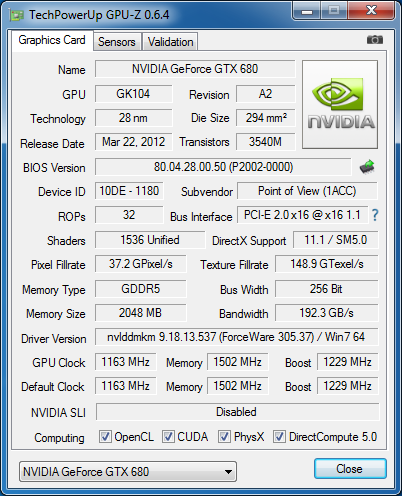
Task: Click the Driver Version field nvlddmkm
Action: (237, 337)
